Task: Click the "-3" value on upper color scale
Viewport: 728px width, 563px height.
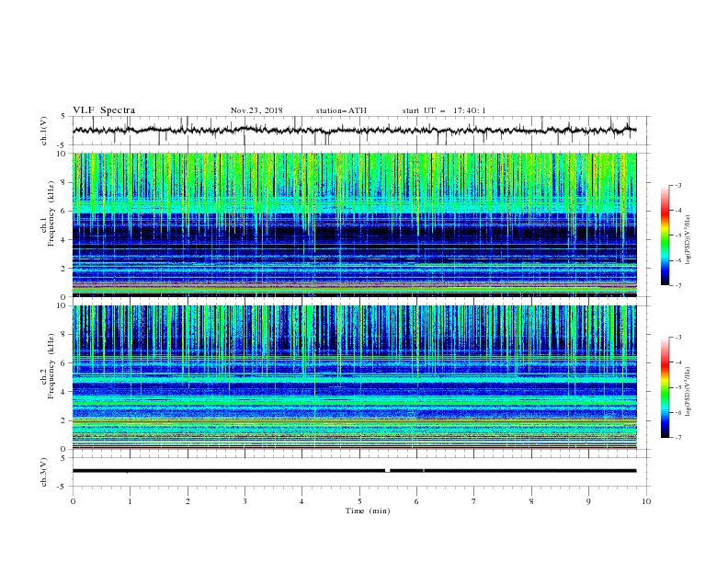Action: (677, 185)
